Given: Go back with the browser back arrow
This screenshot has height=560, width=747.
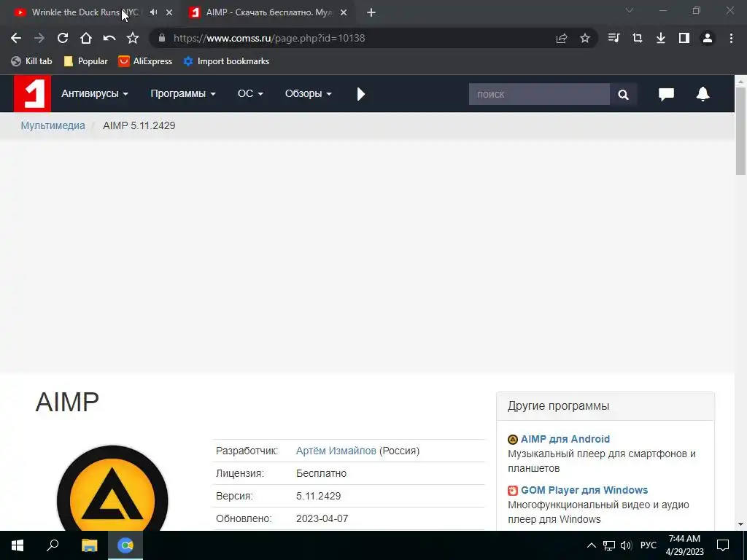Looking at the screenshot, I should (16, 38).
